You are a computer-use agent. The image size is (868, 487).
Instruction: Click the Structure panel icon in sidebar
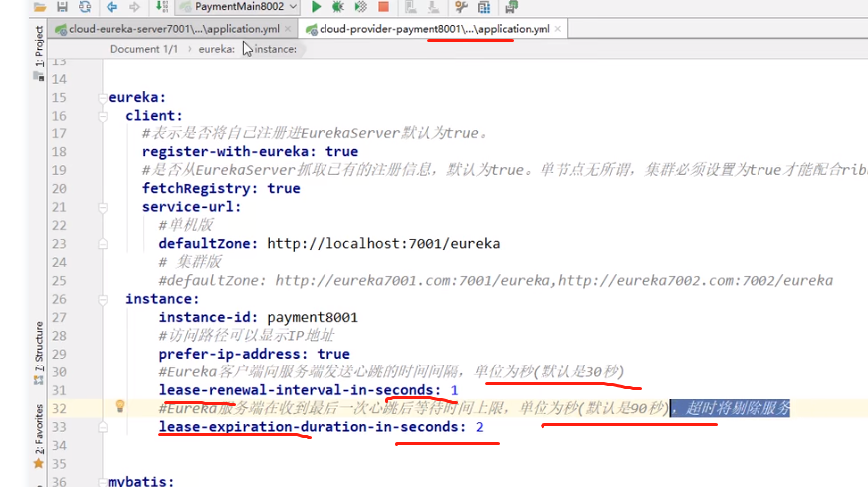coord(38,380)
